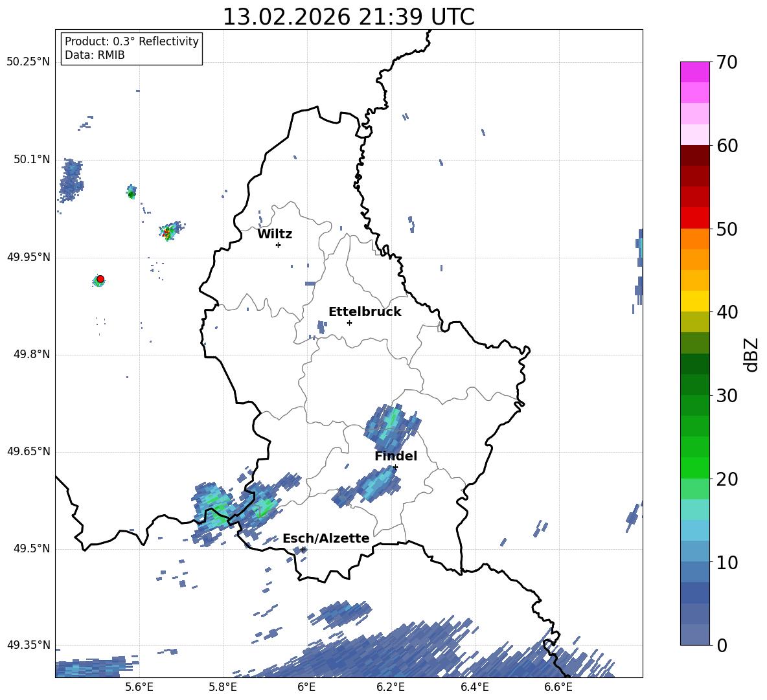Click the 49.5°N latitude label

coord(32,548)
